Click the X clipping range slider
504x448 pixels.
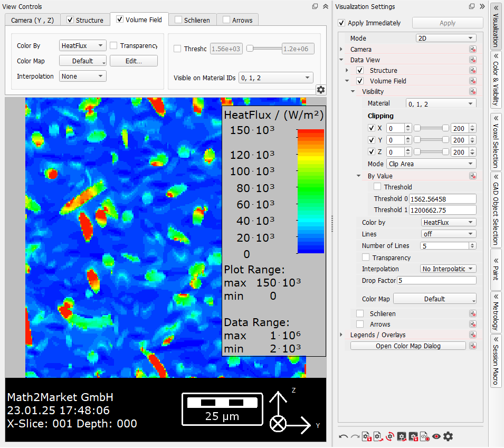click(x=431, y=128)
